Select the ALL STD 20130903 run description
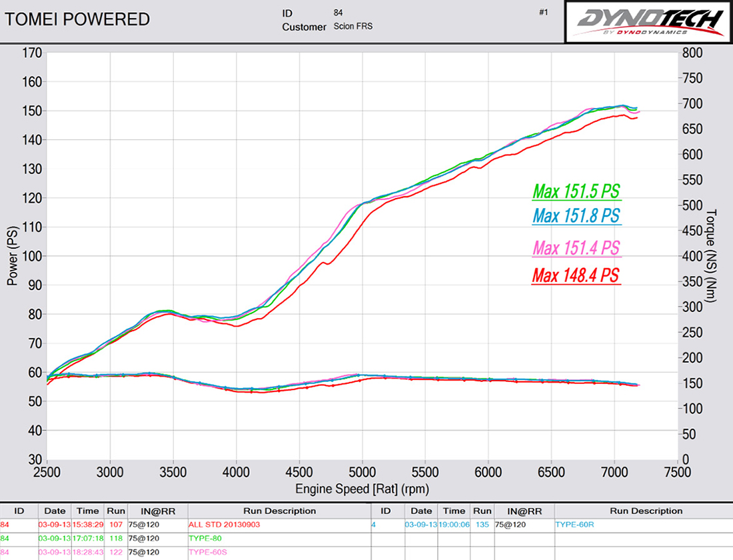 [226, 524]
